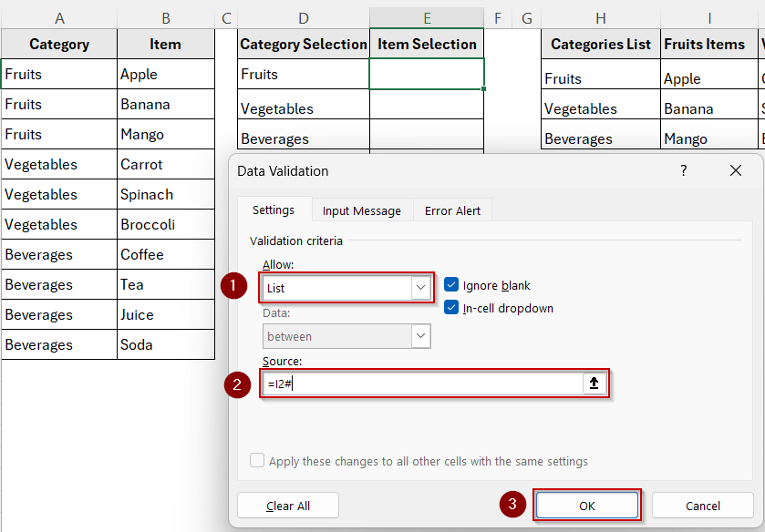Select the Spinach cell
765x532 pixels.
click(166, 194)
